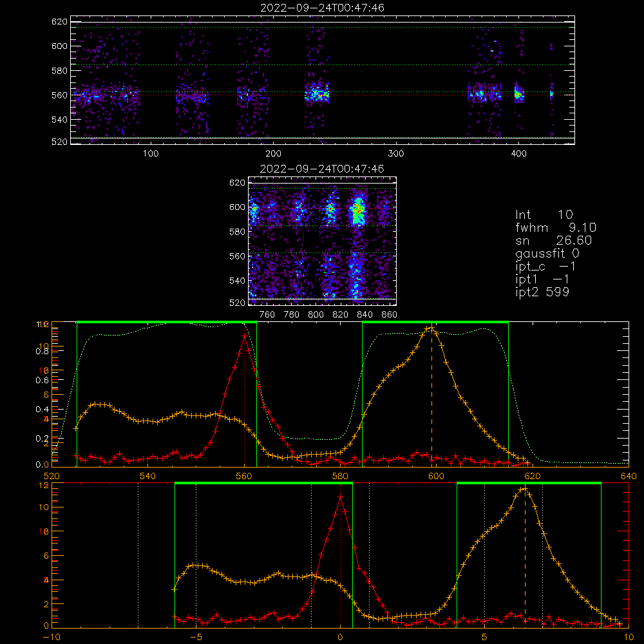This screenshot has height=644, width=644.
Task: Select the 'sn 26.60' readout text
Action: 554,241
